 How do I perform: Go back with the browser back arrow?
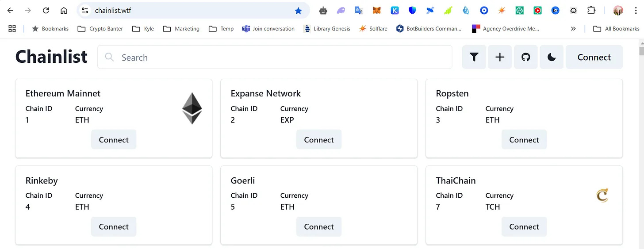[x=11, y=11]
